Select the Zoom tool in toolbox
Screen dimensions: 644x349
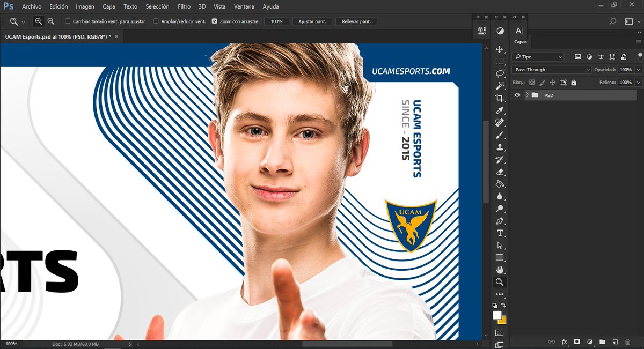(x=500, y=282)
